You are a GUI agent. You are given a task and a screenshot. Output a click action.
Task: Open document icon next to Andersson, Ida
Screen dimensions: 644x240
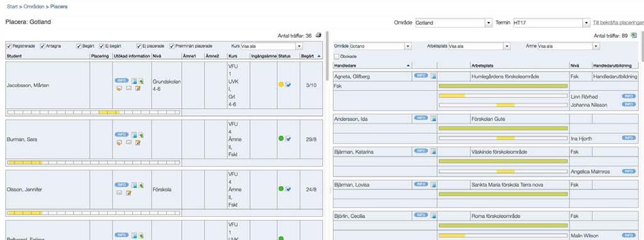pyautogui.click(x=433, y=119)
